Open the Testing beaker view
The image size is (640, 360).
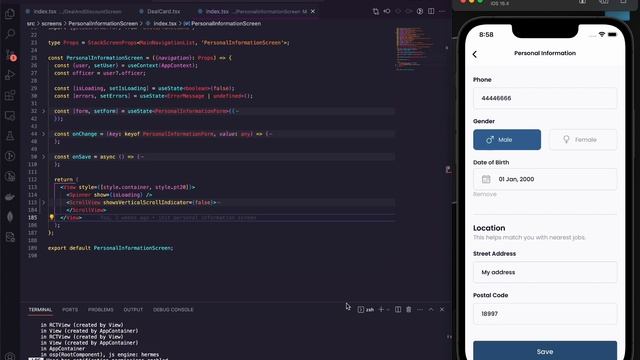10,136
